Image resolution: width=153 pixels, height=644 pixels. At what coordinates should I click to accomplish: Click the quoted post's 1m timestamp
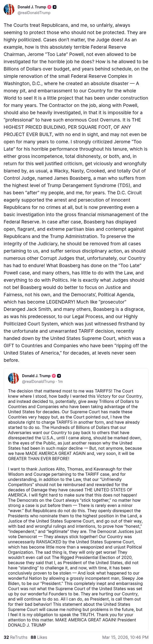point(60,382)
